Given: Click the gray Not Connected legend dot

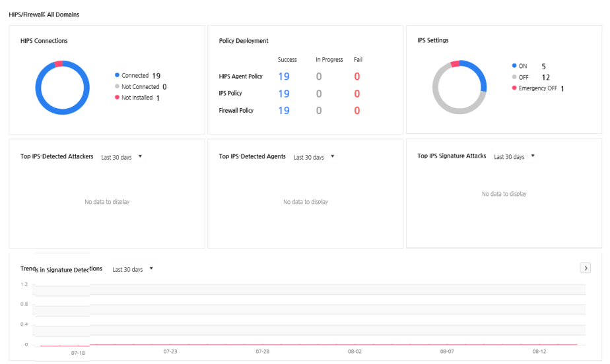Looking at the screenshot, I should (x=117, y=86).
